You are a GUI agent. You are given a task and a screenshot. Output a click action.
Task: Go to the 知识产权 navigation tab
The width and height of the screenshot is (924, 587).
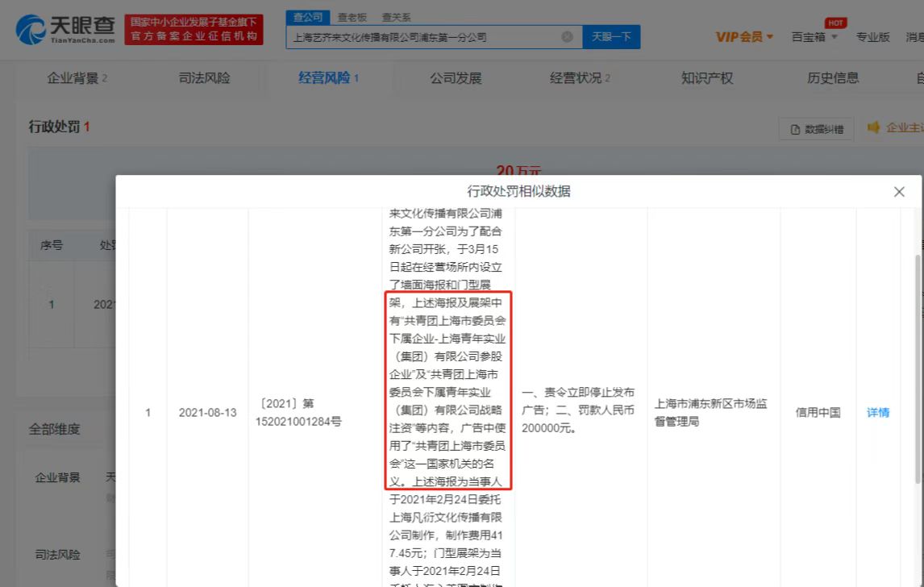pyautogui.click(x=707, y=78)
